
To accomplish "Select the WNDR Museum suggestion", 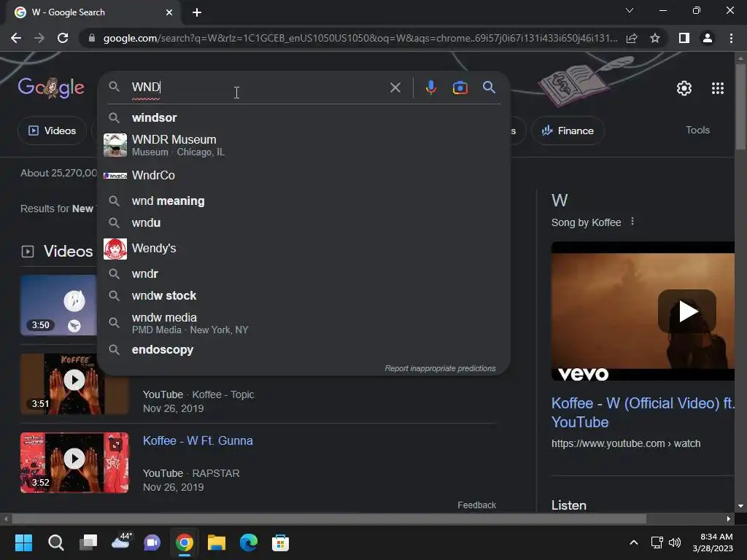I will (x=303, y=145).
